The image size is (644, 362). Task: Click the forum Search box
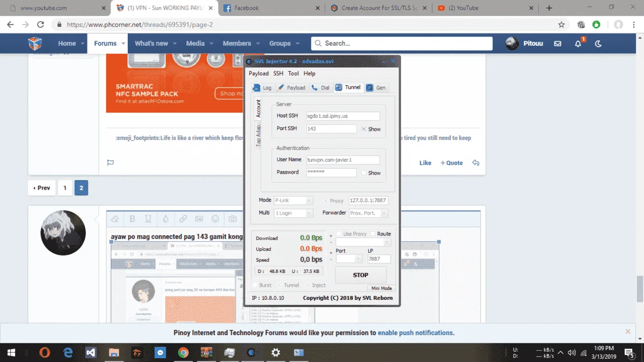(x=402, y=43)
